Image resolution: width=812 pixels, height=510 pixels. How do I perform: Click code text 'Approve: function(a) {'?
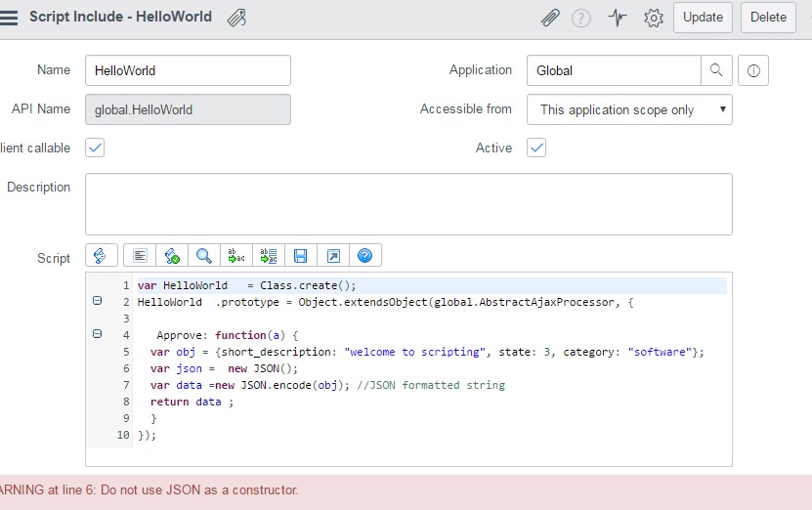227,335
